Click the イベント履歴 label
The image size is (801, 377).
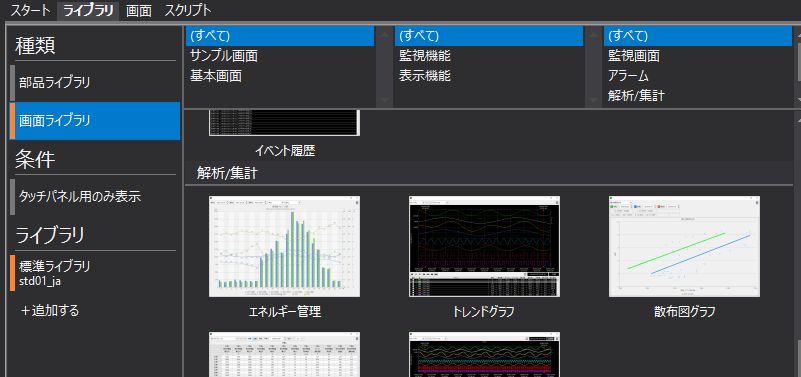(285, 151)
